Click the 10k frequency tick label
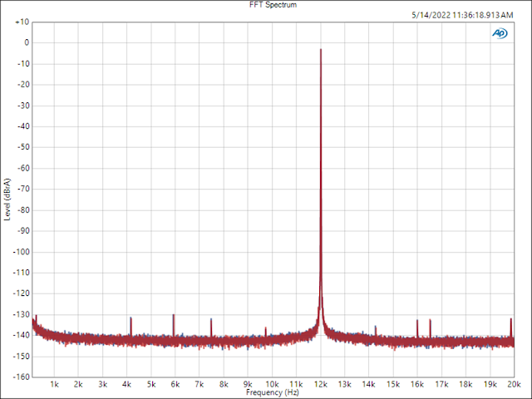 tap(272, 384)
